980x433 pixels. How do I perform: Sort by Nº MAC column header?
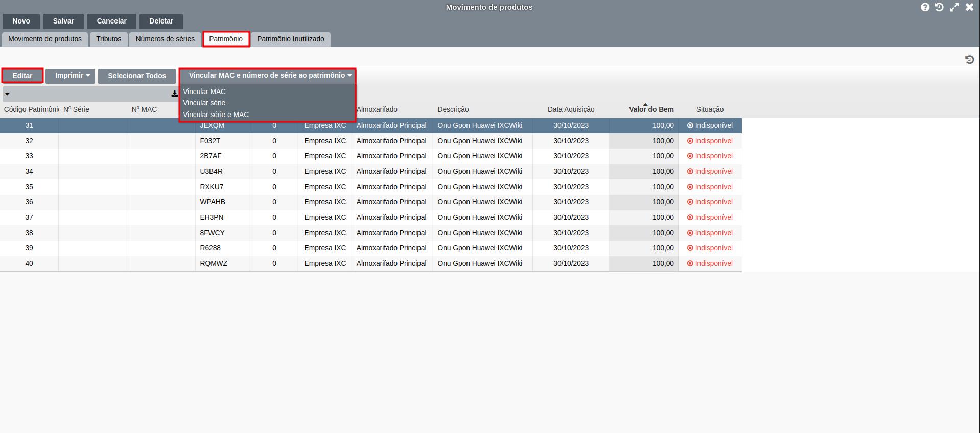144,109
